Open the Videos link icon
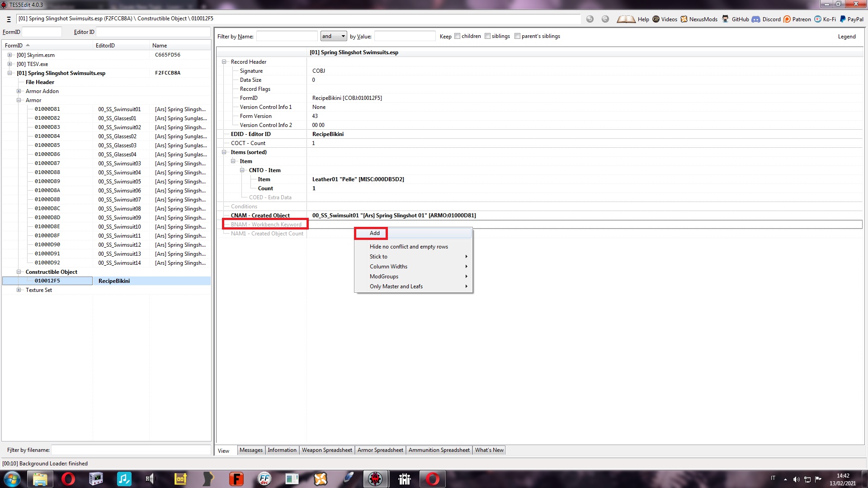The width and height of the screenshot is (868, 488). [x=656, y=19]
